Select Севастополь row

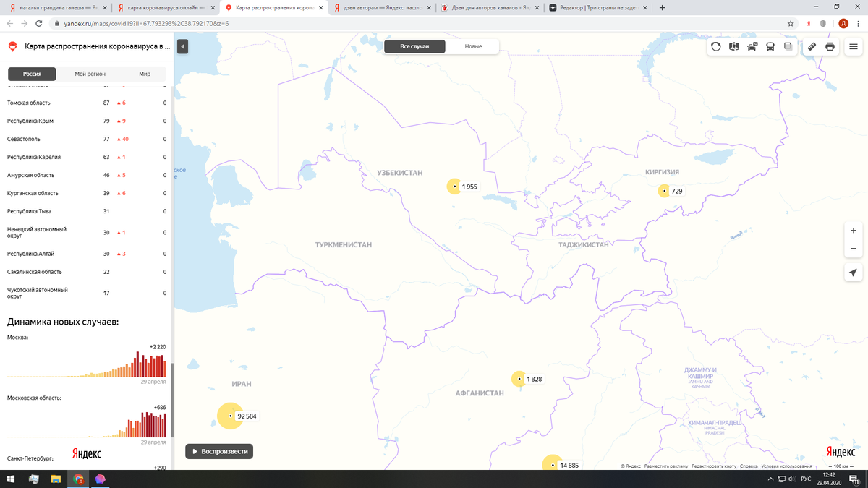click(86, 139)
